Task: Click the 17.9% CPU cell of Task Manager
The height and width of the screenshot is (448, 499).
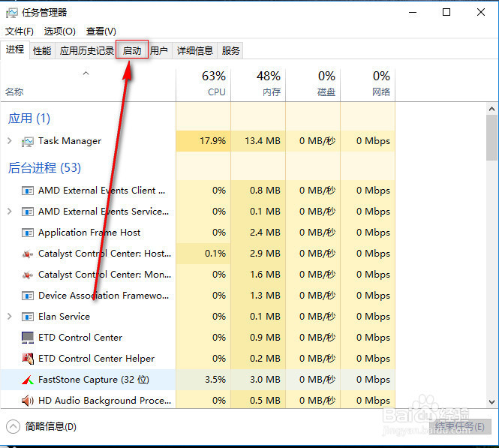Action: 203,141
